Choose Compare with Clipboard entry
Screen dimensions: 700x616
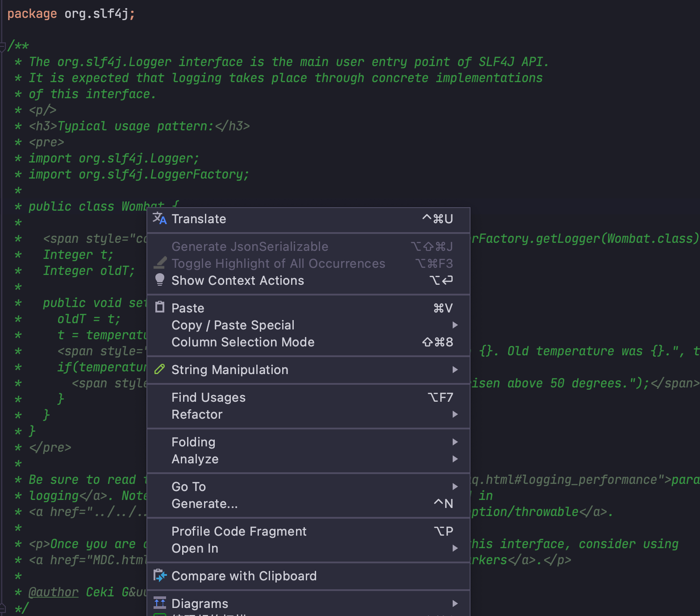pyautogui.click(x=308, y=576)
